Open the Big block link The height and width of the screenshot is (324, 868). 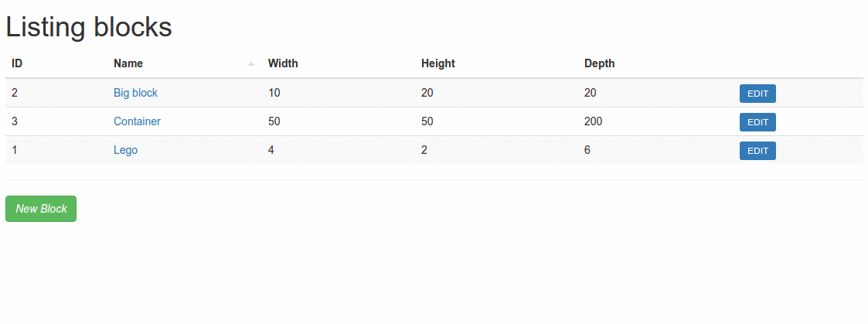pos(135,93)
